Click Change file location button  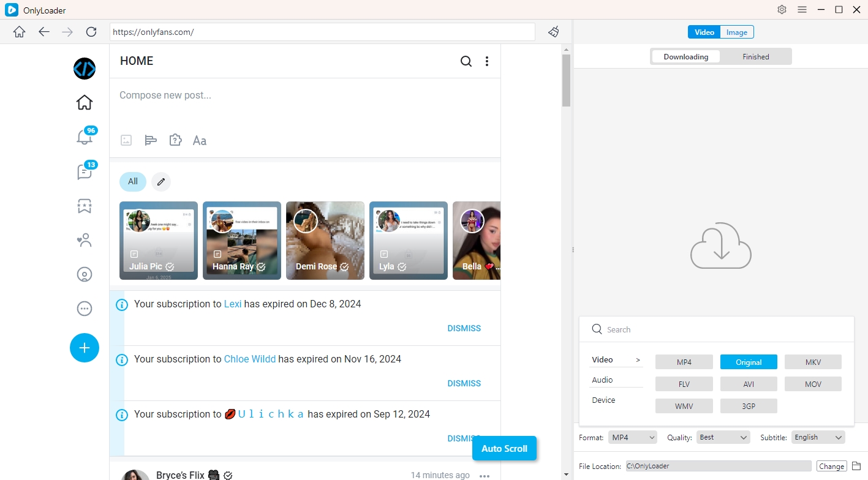[x=832, y=466]
